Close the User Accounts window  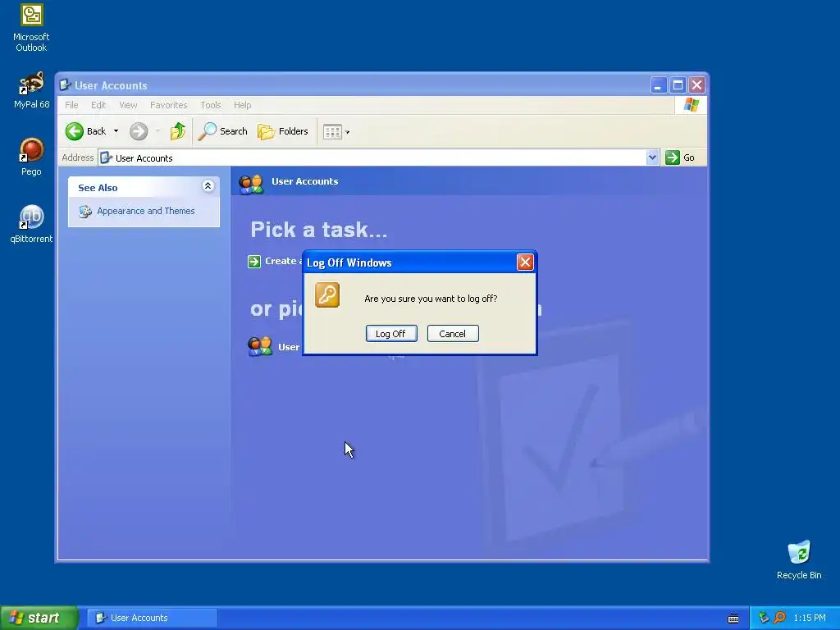coord(696,85)
